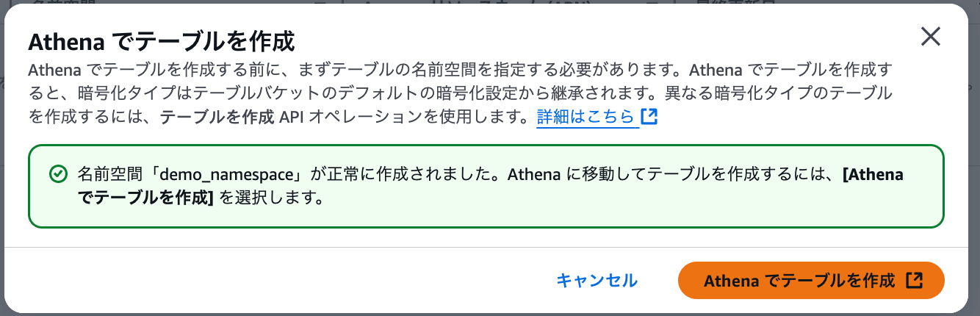Screen dimensions: 980x316
Task: Click the dimmed 最終更新日 column header
Action: [x=735, y=2]
